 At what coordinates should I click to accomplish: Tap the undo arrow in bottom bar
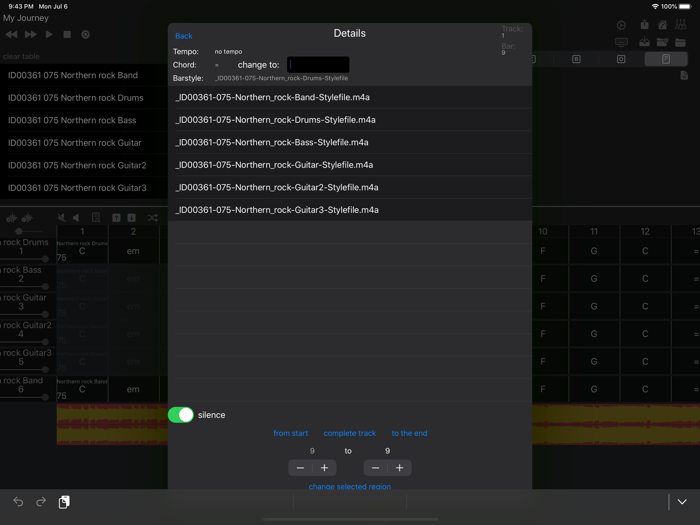coord(18,502)
